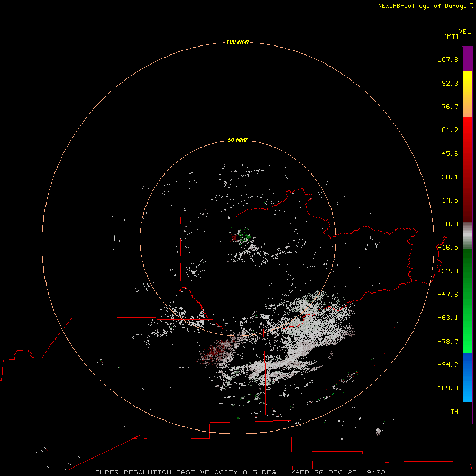Select the 76.7 scale label
Image resolution: width=476 pixels, height=476 pixels.
click(x=450, y=106)
